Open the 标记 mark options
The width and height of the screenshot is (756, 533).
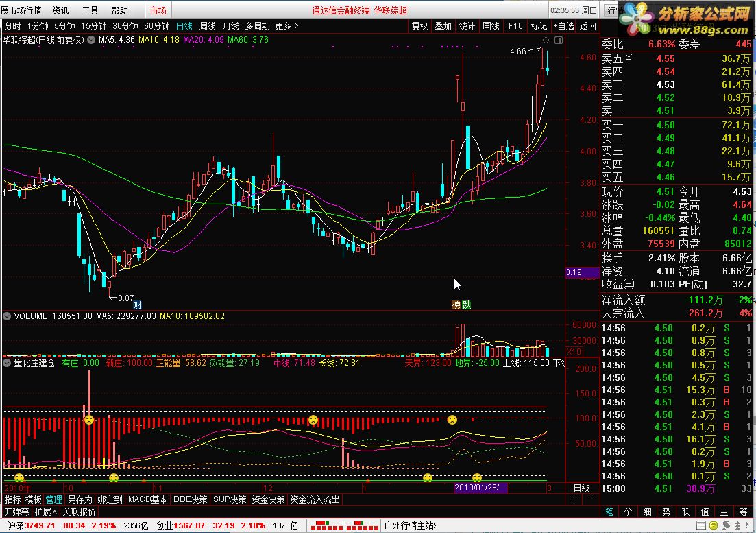point(539,26)
